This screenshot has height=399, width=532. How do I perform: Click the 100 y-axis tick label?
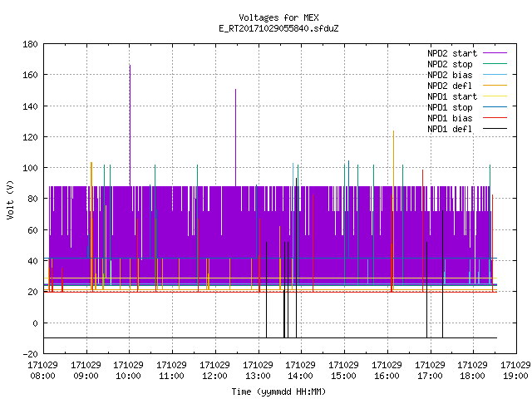pyautogui.click(x=30, y=168)
